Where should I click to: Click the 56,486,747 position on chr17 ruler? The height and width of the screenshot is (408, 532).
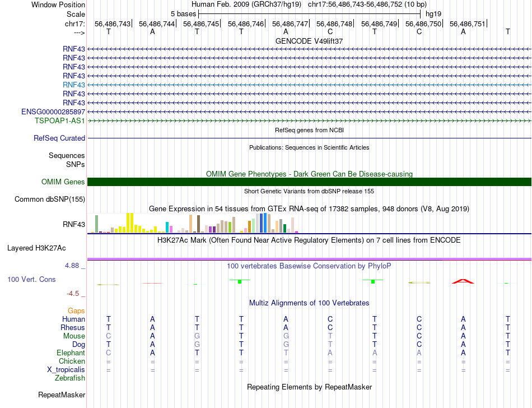tap(290, 24)
